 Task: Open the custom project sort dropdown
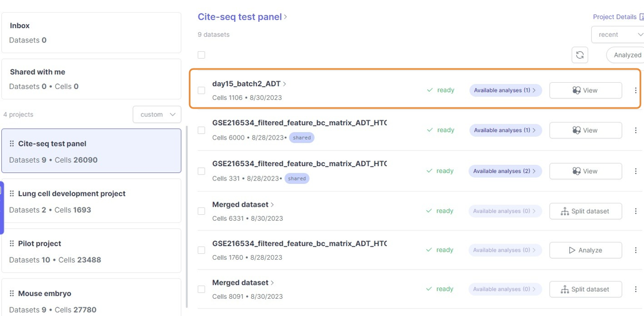157,114
